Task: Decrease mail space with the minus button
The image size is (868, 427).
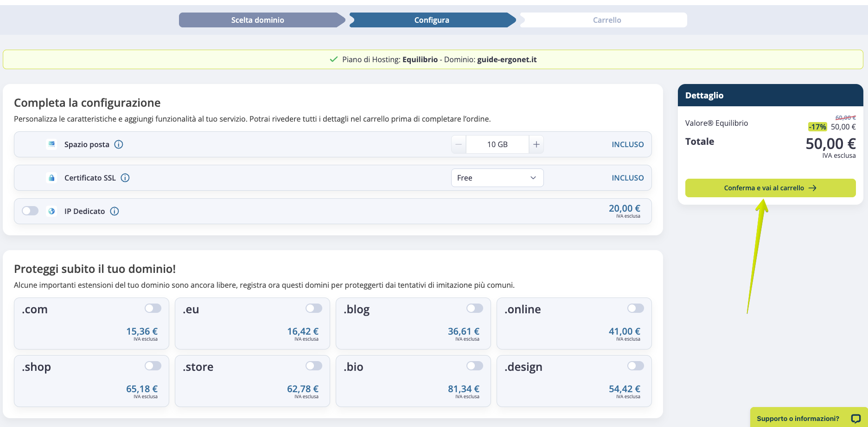Action: (459, 144)
